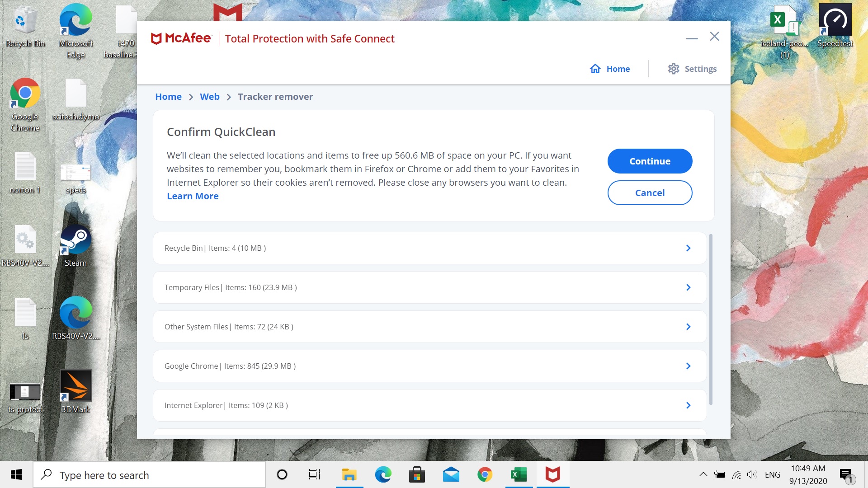The image size is (868, 488).
Task: Expand Internet Explorer items list
Action: pyautogui.click(x=689, y=405)
